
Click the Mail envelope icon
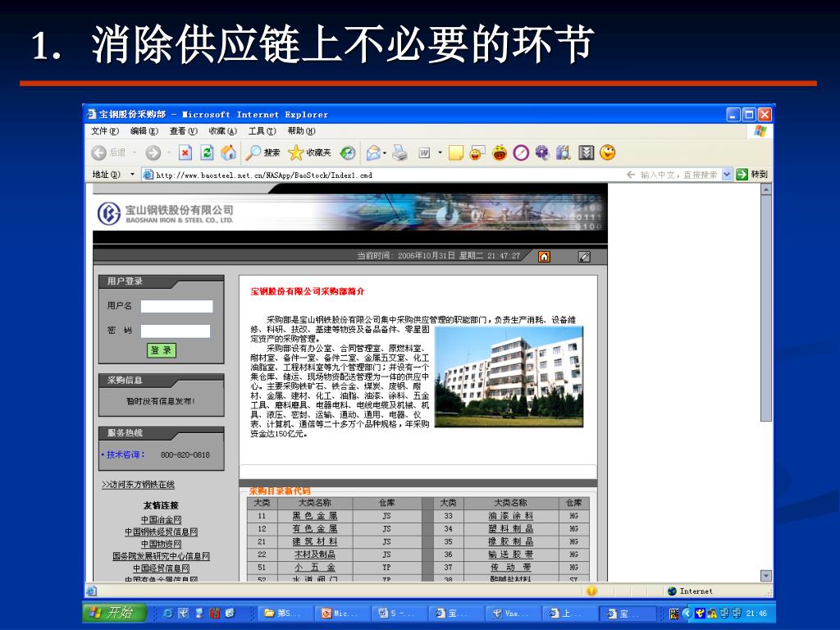point(373,153)
